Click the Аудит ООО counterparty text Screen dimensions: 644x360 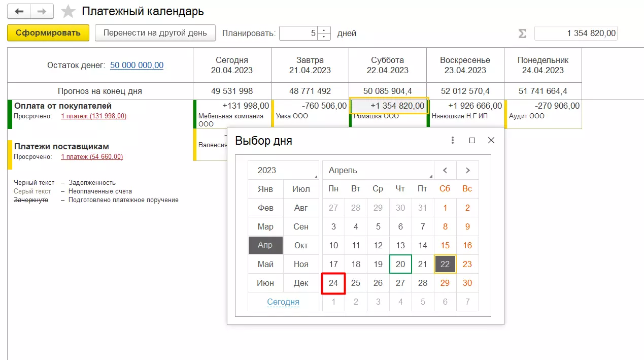(527, 116)
